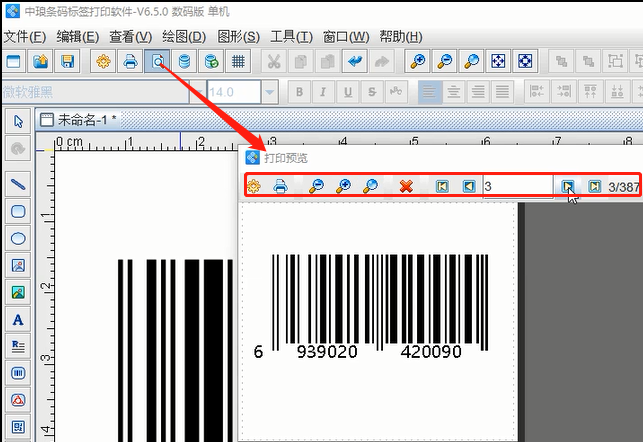Select the text A tool

click(18, 319)
